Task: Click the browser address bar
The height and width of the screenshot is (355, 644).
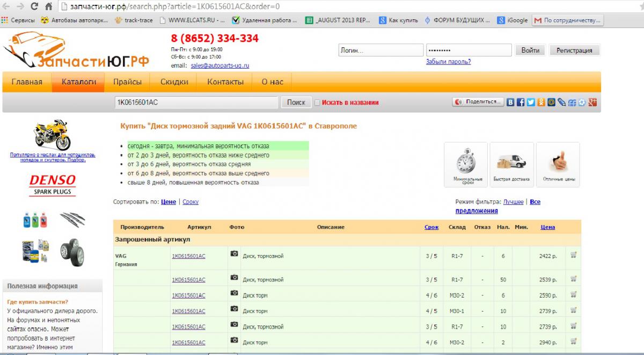Action: point(349,7)
